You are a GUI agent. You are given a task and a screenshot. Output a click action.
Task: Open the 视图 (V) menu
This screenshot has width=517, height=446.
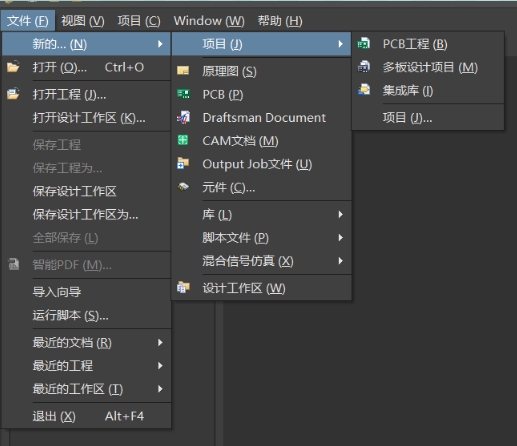[83, 21]
